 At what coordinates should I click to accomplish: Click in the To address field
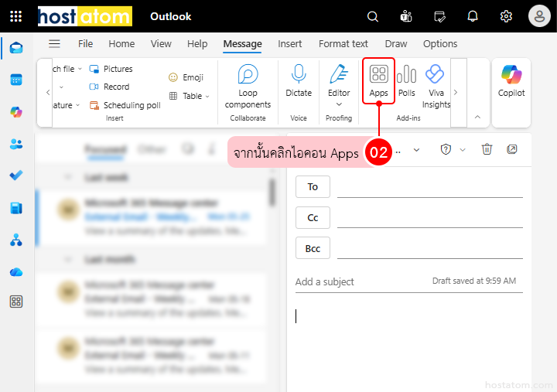pos(430,188)
